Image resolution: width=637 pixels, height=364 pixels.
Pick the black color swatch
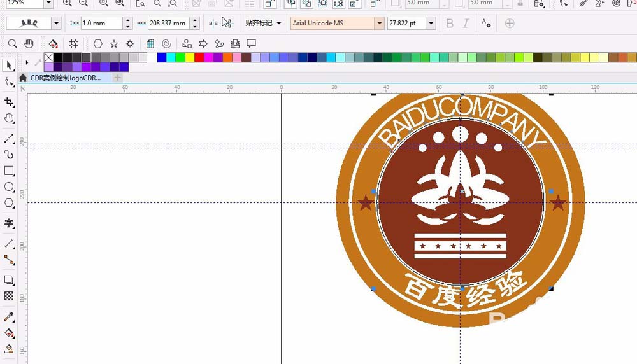point(58,57)
